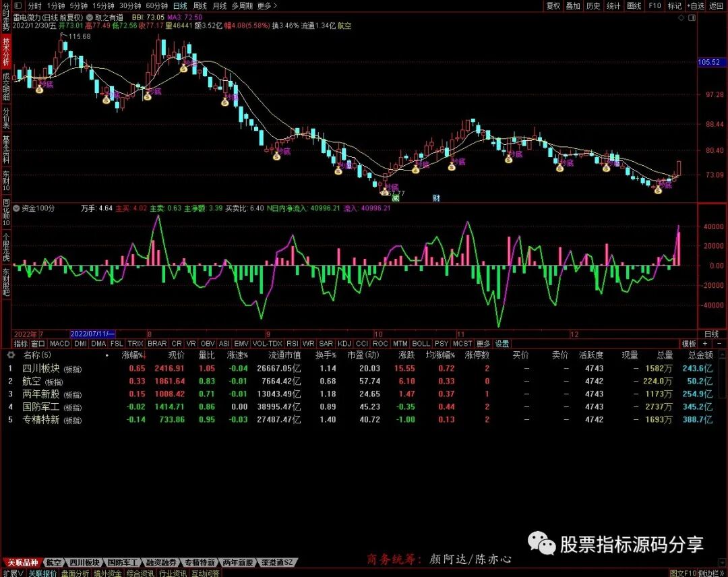This screenshot has width=728, height=577.
Task: Select the DMI indicator
Action: point(80,344)
